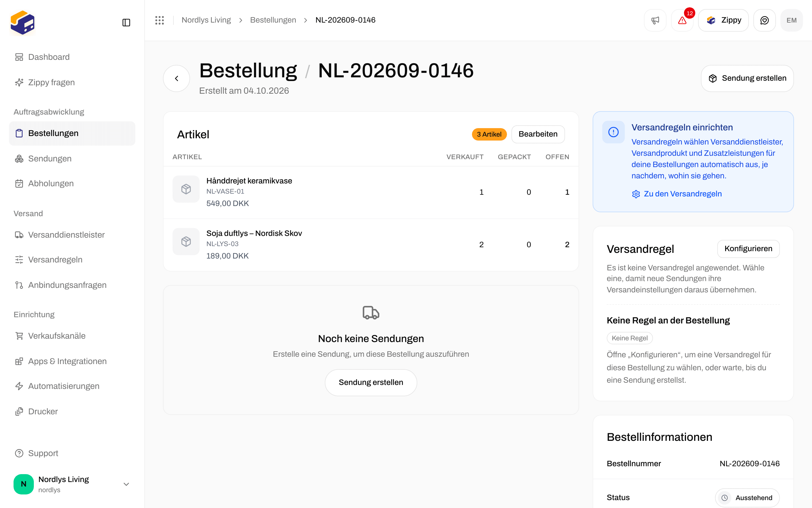Click price 189,00 DKK

point(228,256)
